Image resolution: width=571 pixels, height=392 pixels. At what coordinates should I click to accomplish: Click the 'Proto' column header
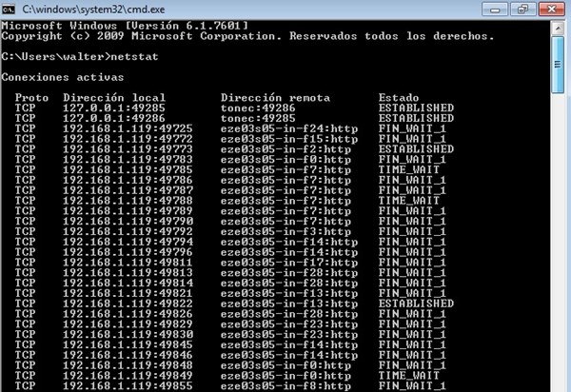click(31, 98)
